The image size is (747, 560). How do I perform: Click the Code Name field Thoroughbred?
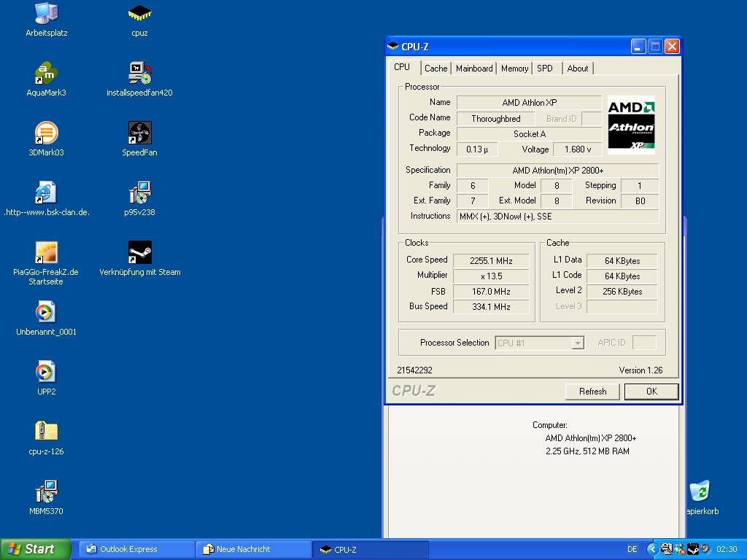point(495,119)
